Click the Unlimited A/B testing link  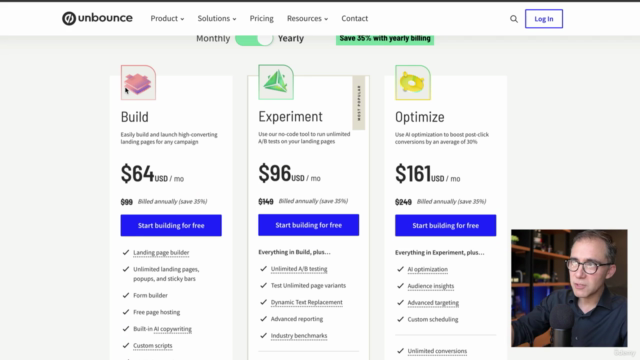(x=299, y=269)
